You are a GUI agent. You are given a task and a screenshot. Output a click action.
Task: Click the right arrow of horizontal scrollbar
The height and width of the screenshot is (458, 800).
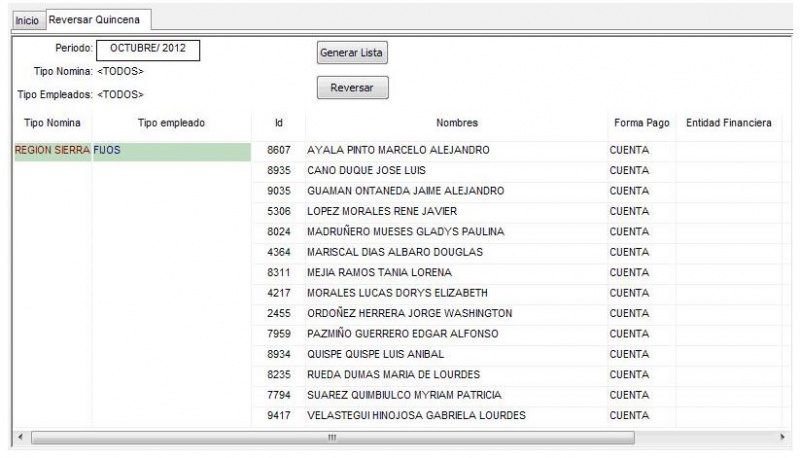782,437
